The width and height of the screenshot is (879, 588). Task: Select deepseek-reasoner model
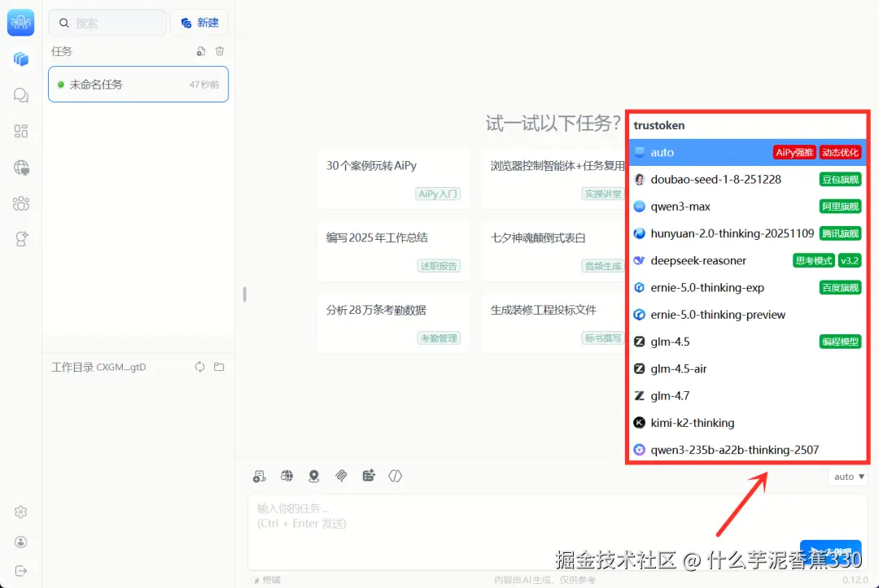[x=747, y=260]
